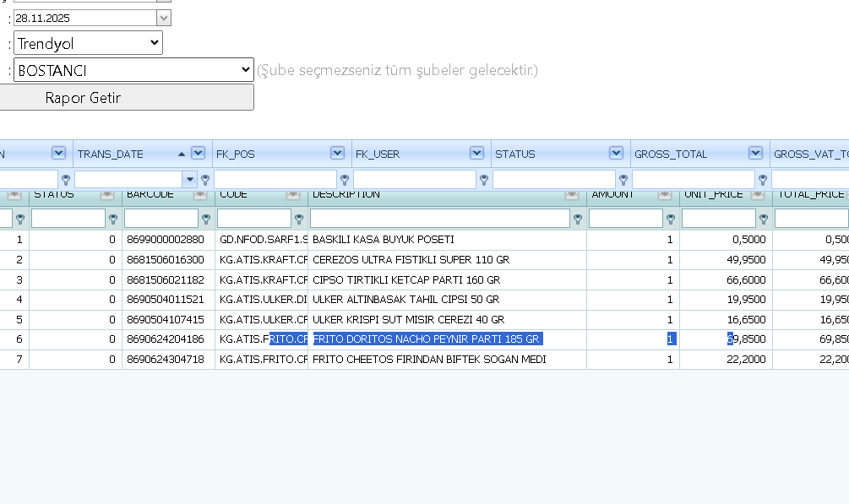This screenshot has width=849, height=504.
Task: Select row FRITO CHEETOS FIRINDAN BIFTEK SOGAN MEDI
Action: tap(424, 359)
